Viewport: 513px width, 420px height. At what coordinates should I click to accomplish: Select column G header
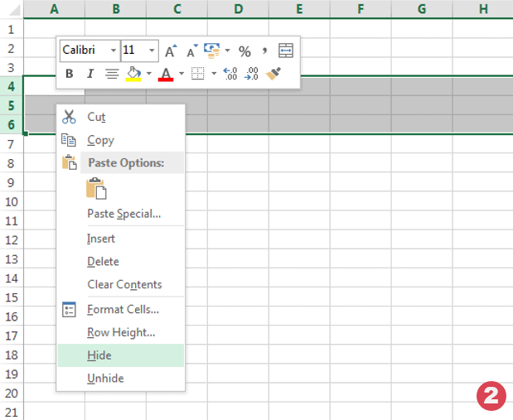[422, 9]
